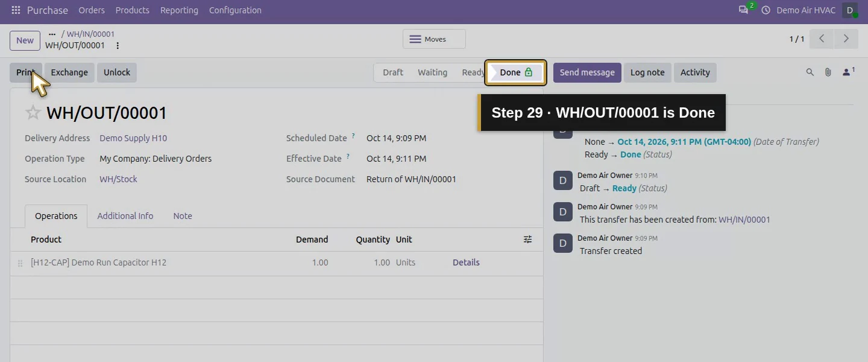Image resolution: width=868 pixels, height=362 pixels.
Task: Click the Activity button
Action: pos(695,72)
